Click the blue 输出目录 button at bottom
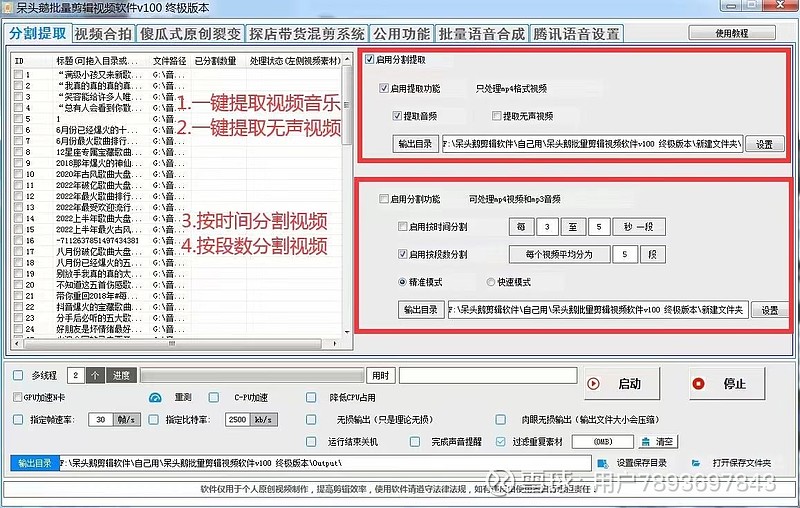This screenshot has height=508, width=800. click(x=35, y=463)
